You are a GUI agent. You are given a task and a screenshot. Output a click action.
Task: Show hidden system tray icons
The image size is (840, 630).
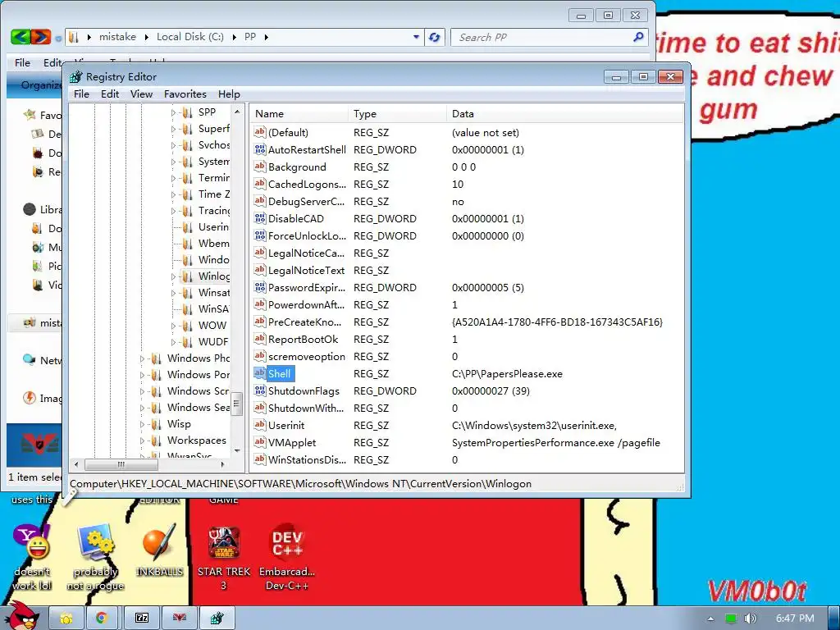(710, 619)
